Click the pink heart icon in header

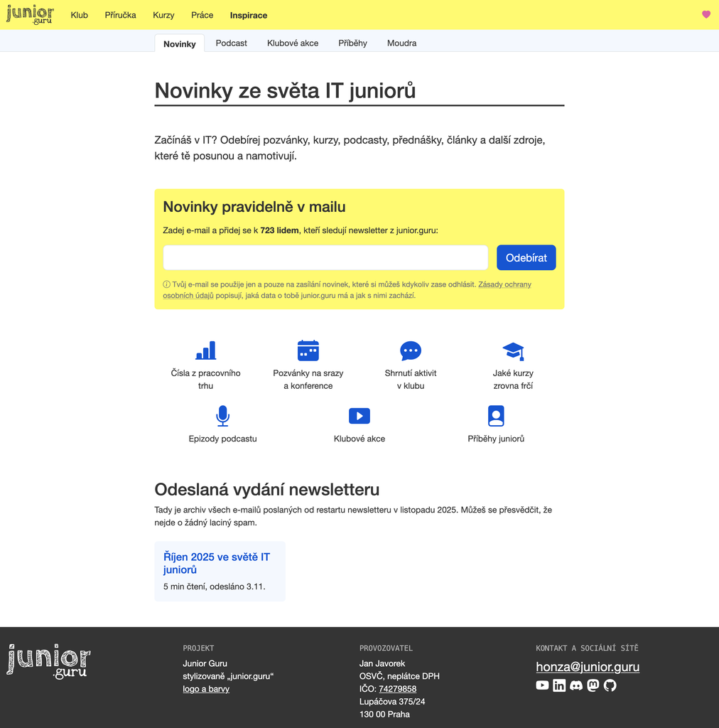pyautogui.click(x=706, y=14)
